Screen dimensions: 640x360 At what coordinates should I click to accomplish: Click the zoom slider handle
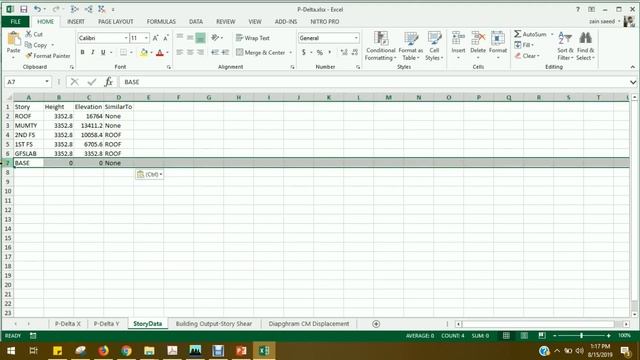tap(581, 336)
